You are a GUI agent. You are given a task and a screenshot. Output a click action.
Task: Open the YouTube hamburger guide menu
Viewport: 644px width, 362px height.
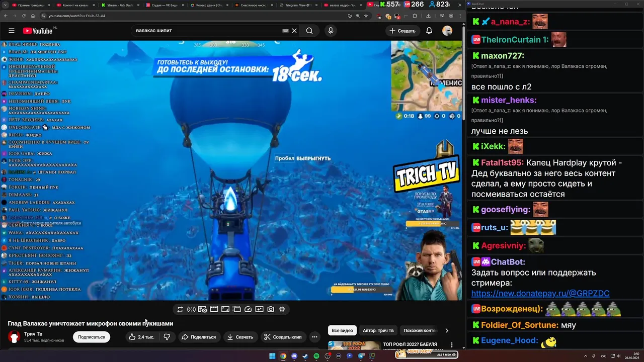(x=11, y=31)
